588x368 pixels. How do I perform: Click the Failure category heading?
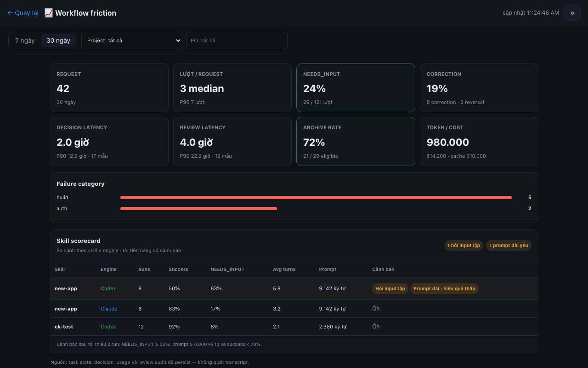point(80,184)
